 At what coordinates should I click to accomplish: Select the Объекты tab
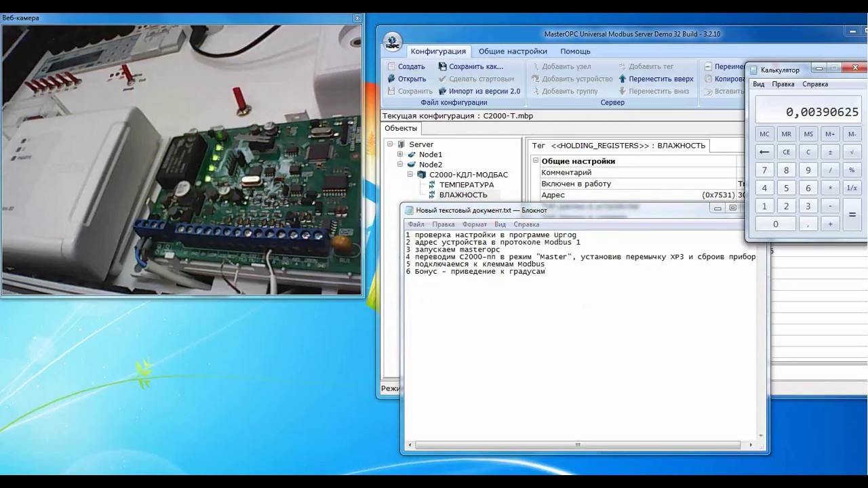point(401,128)
